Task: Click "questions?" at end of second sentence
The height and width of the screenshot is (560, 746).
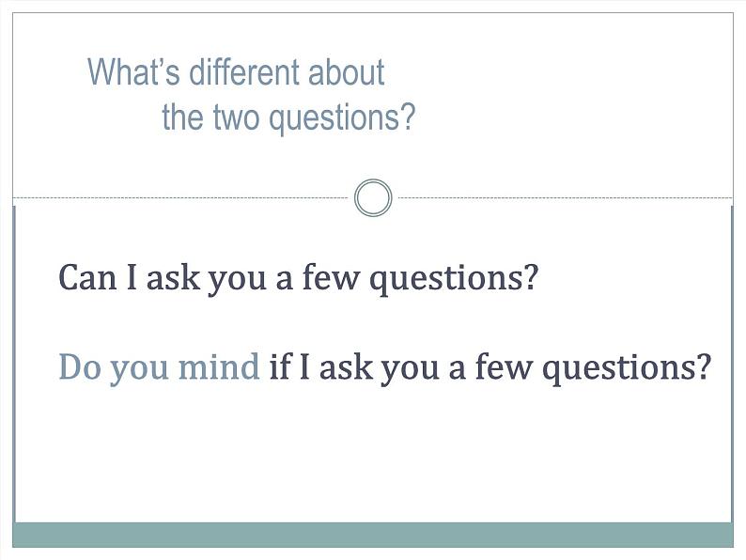Action: 627,368
